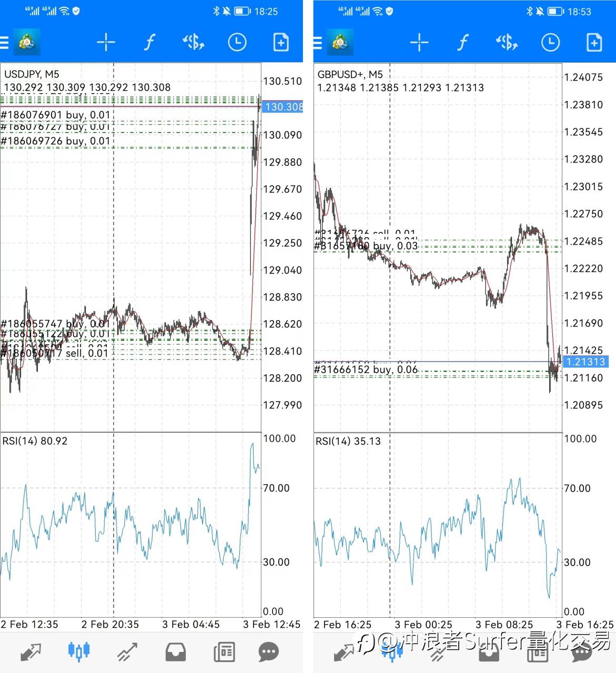616x673 pixels.
Task: Activate the crosshair tool above the USDJPY chart
Action: [x=106, y=42]
